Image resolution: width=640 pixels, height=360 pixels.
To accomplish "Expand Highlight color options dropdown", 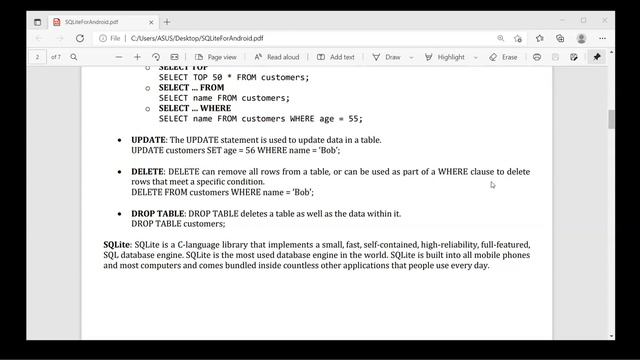I will [476, 58].
